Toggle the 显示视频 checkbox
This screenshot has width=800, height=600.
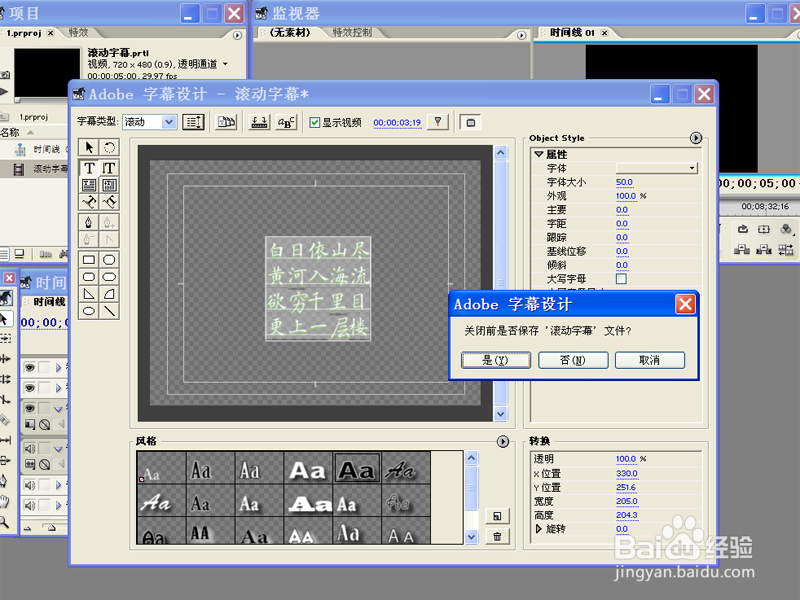coord(315,122)
